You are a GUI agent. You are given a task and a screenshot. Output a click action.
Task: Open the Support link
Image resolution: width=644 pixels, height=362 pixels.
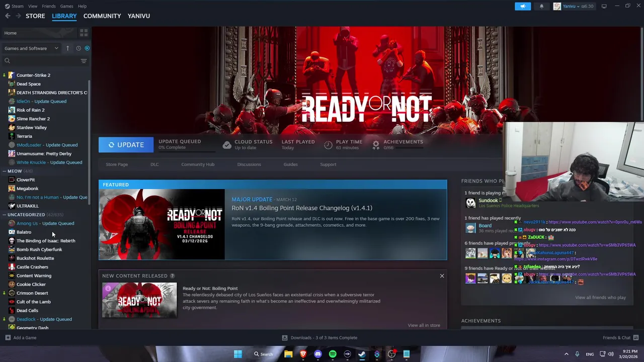328,164
